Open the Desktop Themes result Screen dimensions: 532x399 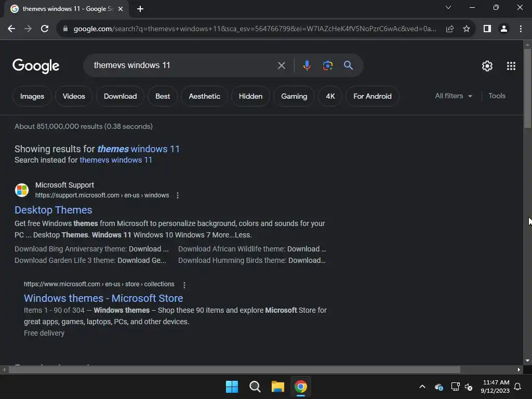pos(54,210)
